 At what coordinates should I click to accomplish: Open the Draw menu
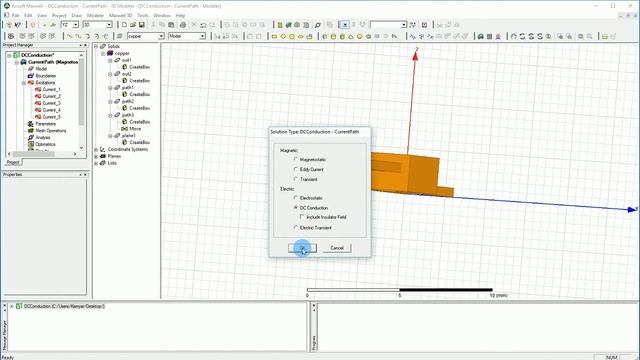click(76, 16)
